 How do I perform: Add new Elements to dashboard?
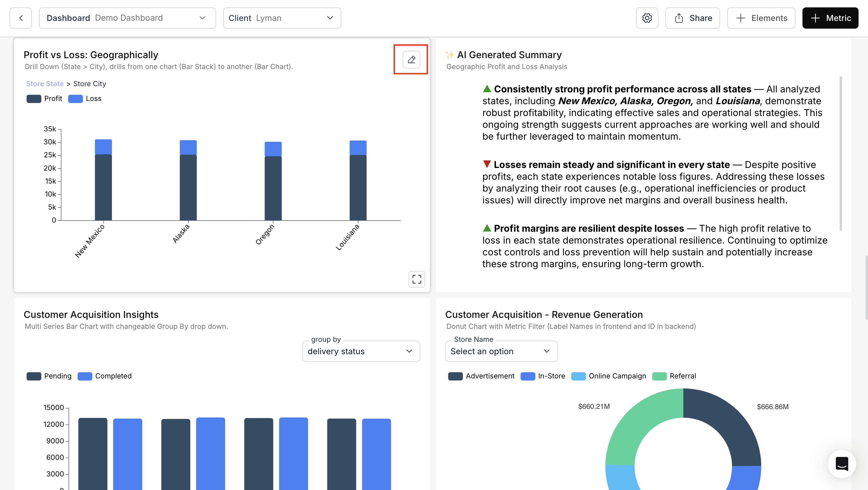[761, 18]
